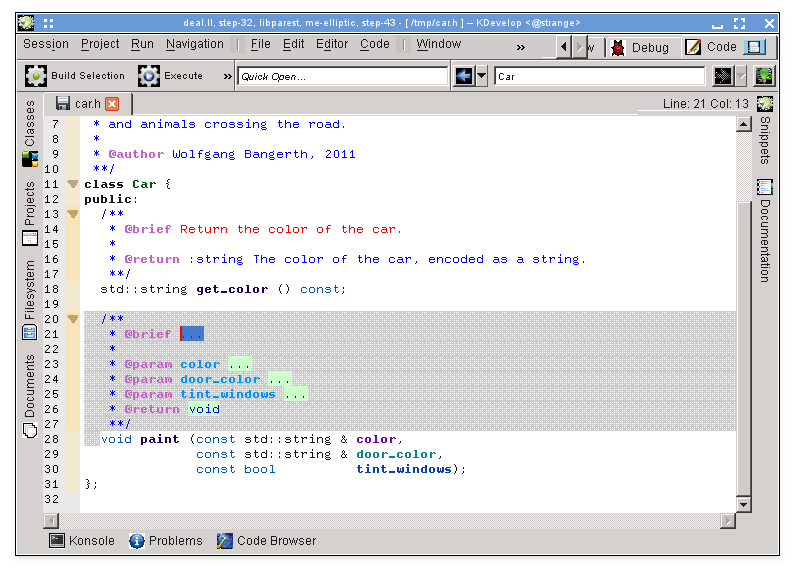Click the vertical scrollbar down arrow
This screenshot has height=574, width=795.
pyautogui.click(x=744, y=504)
